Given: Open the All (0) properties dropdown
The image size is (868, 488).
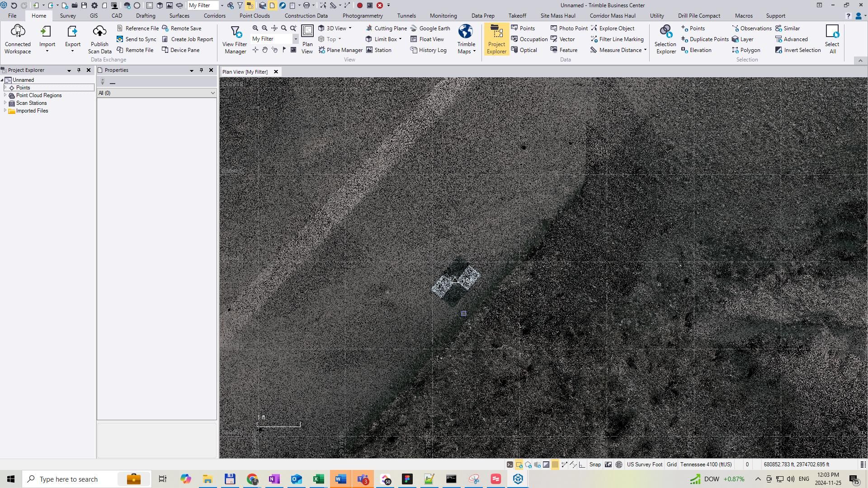Looking at the screenshot, I should click(x=212, y=93).
